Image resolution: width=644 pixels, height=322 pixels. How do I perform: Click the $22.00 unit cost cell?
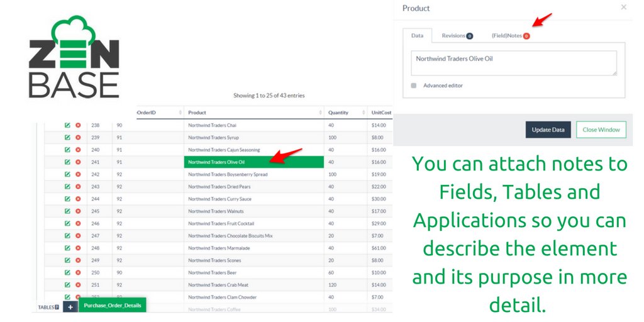[380, 187]
